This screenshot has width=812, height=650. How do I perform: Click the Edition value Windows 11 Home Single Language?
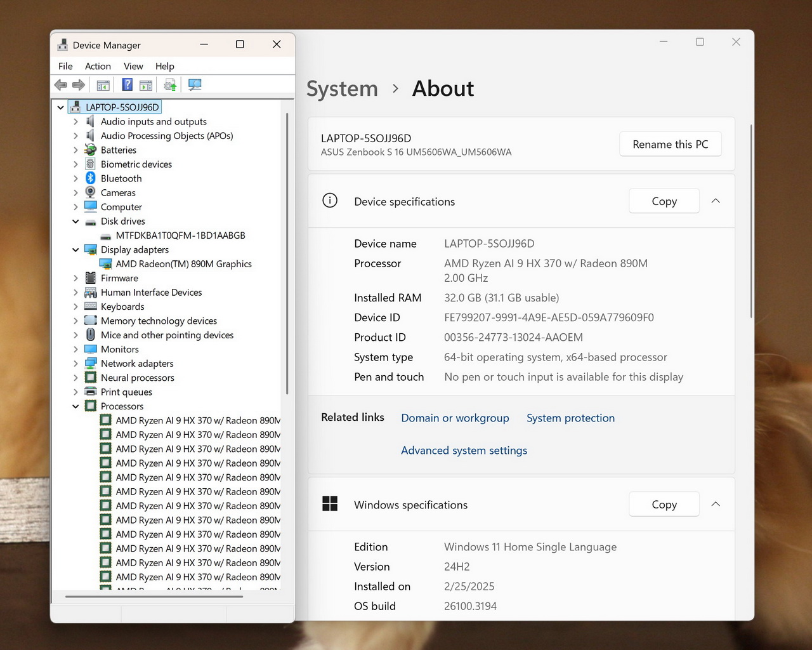530,547
